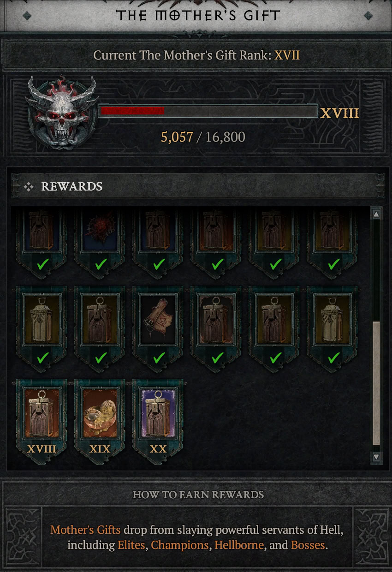Click the orange Hellborne link text

click(239, 545)
